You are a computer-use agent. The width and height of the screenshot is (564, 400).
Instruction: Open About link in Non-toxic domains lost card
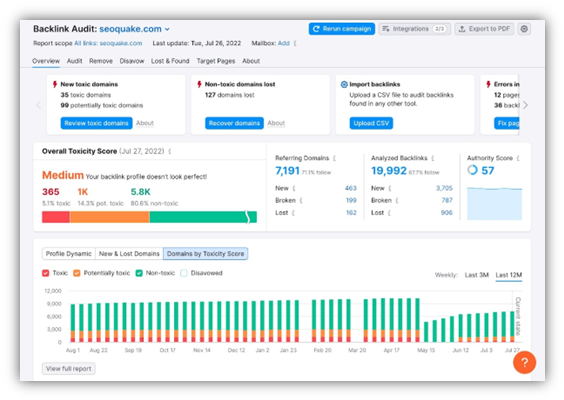(276, 123)
